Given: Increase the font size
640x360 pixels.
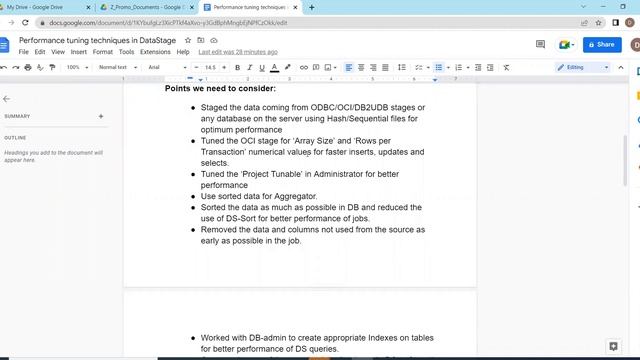Looking at the screenshot, I should point(224,67).
